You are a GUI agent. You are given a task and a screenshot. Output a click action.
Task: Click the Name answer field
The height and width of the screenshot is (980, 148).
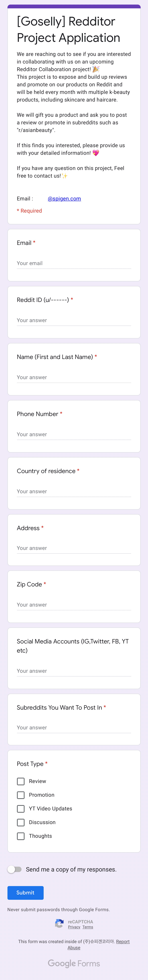point(74,377)
